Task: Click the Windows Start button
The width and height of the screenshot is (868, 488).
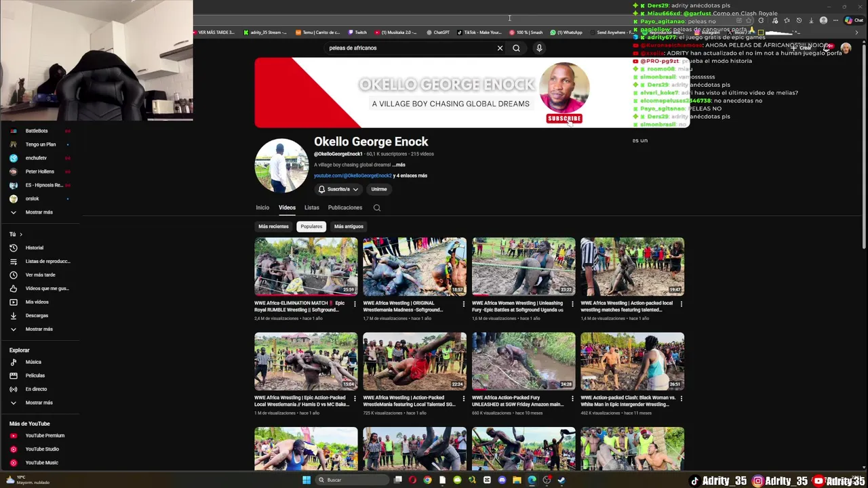Action: click(x=307, y=480)
